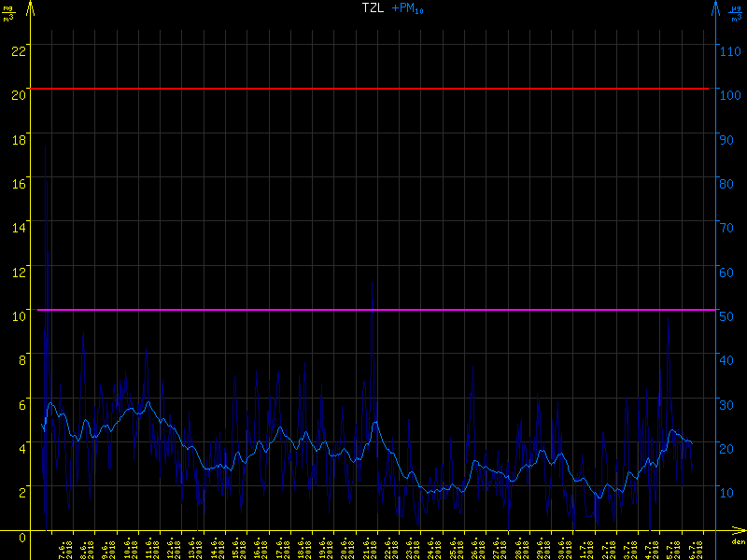Click the TZL chart title
Image resolution: width=747 pixels, height=560 pixels.
(373, 8)
